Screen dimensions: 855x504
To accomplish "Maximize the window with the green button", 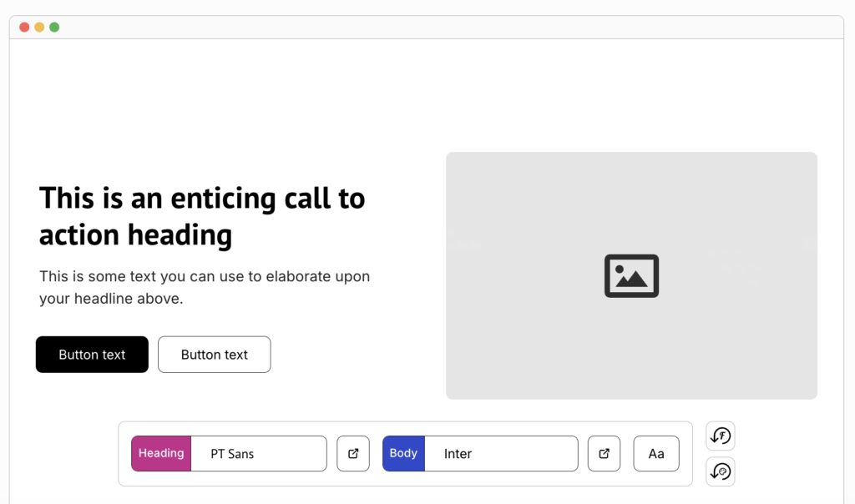I will 54,28.
